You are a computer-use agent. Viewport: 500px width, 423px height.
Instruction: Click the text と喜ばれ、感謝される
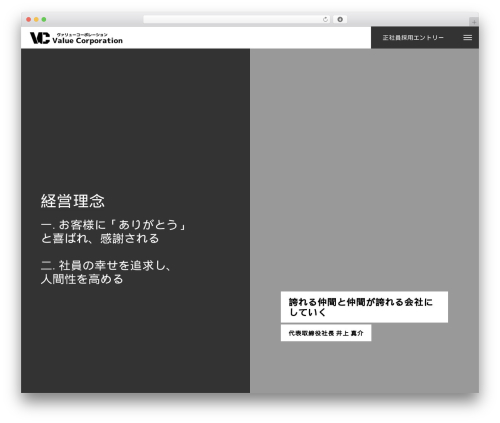[100, 239]
